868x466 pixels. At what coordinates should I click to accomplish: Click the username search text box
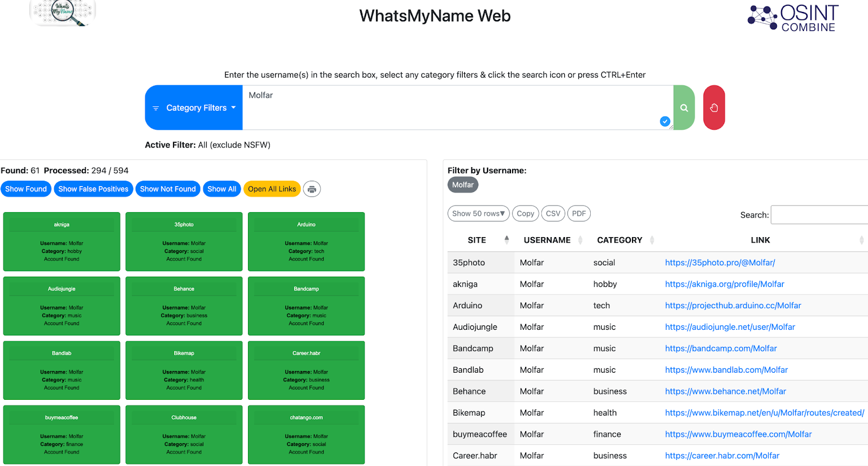[x=458, y=107]
